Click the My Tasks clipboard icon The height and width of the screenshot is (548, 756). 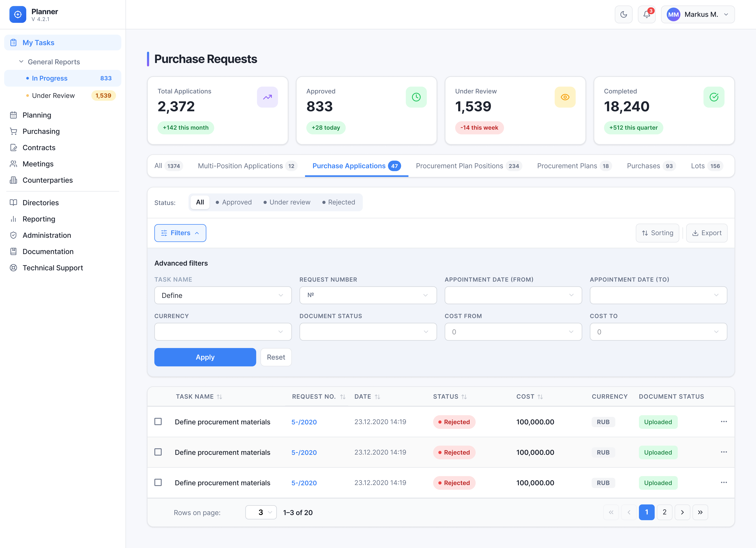coord(13,43)
